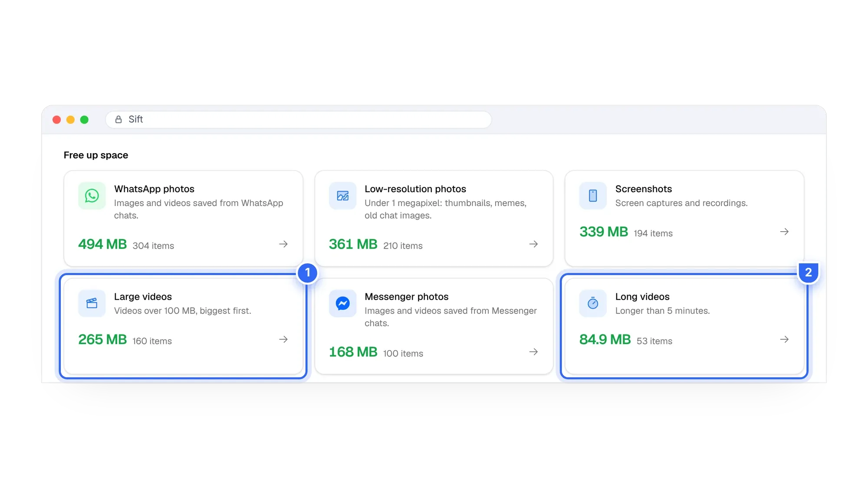Open WhatsApp photos via its arrow
The height and width of the screenshot is (488, 868).
[x=283, y=244]
